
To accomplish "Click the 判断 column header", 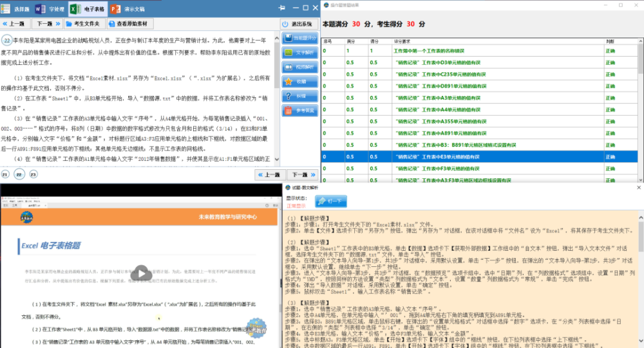I will pyautogui.click(x=621, y=41).
